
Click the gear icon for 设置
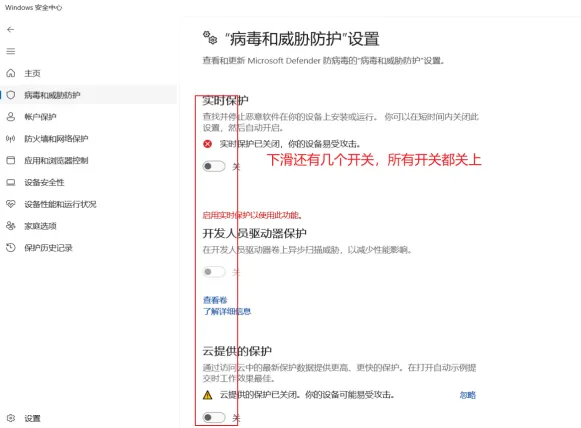click(11, 418)
